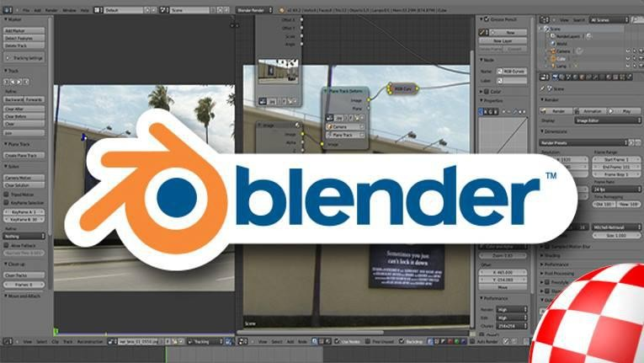This screenshot has height=363, width=644.
Task: Click the Scene icon in outliner
Action: tap(545, 29)
